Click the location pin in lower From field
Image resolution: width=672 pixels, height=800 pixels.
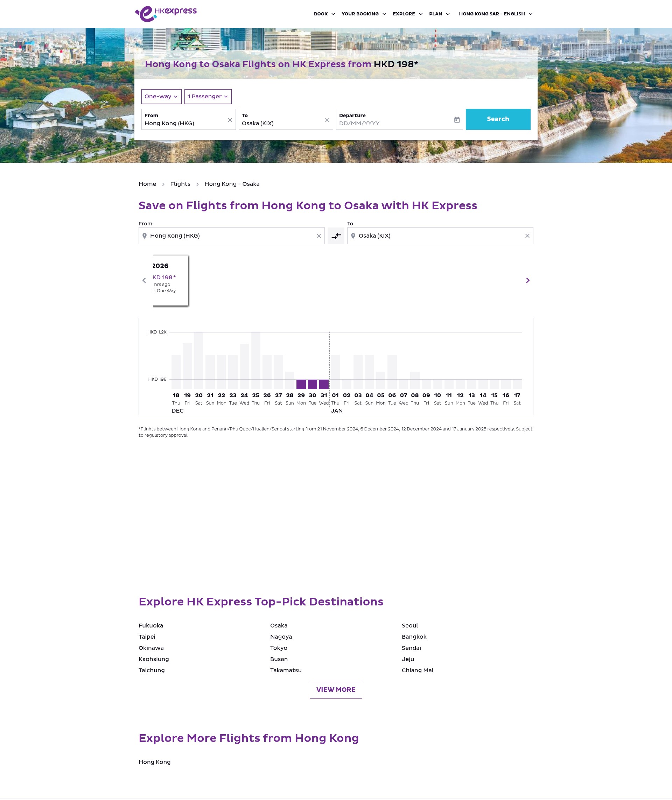point(145,236)
